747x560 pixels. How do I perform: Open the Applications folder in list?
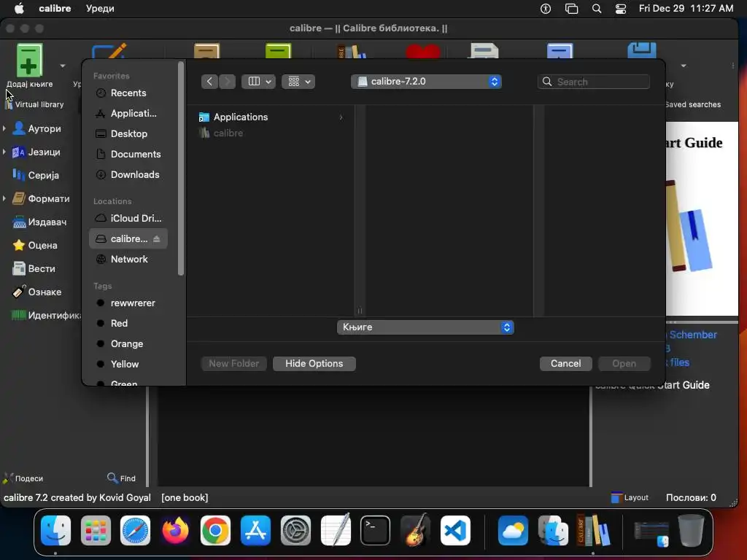(x=271, y=117)
